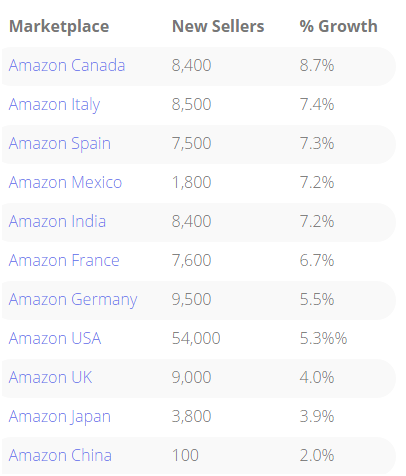Open the Amazon Italy link
406x476 pixels.
click(54, 105)
